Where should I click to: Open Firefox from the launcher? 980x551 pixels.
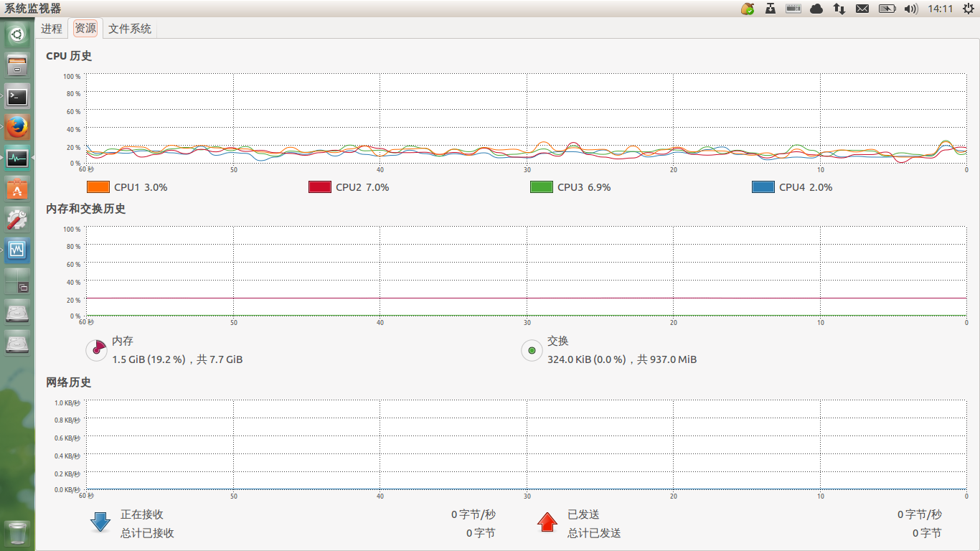[17, 127]
